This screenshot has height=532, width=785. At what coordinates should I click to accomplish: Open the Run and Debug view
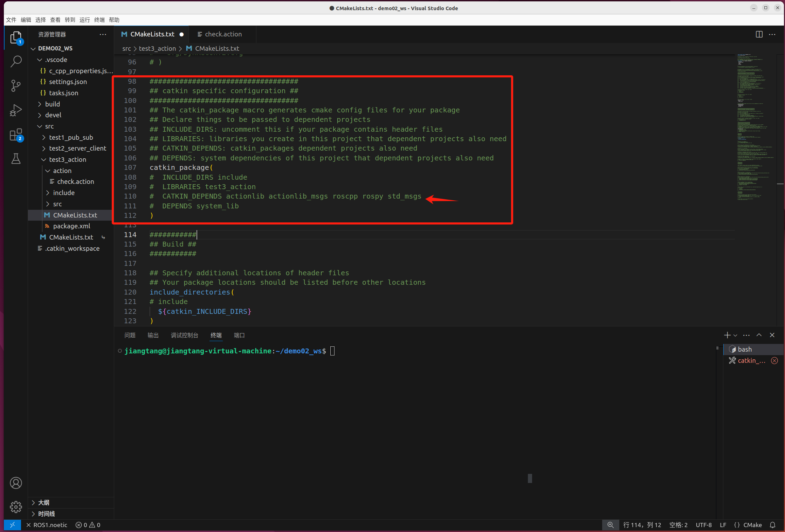[x=16, y=110]
